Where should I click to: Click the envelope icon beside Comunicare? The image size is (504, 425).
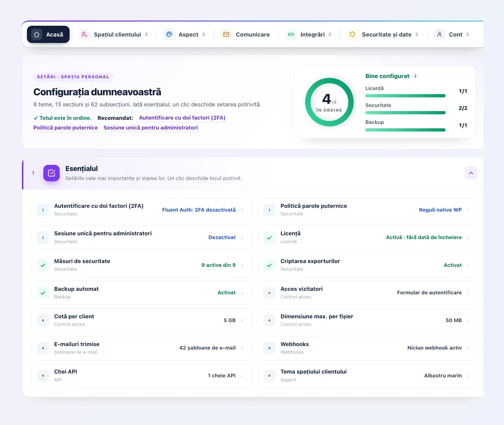(226, 34)
